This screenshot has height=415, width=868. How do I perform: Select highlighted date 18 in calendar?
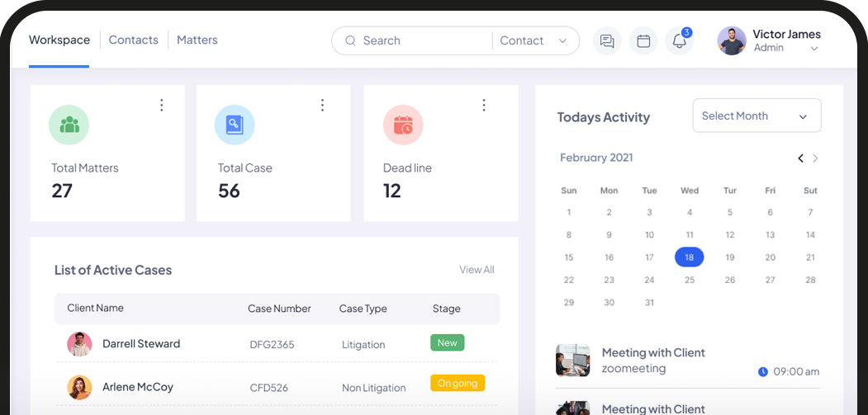pos(689,257)
